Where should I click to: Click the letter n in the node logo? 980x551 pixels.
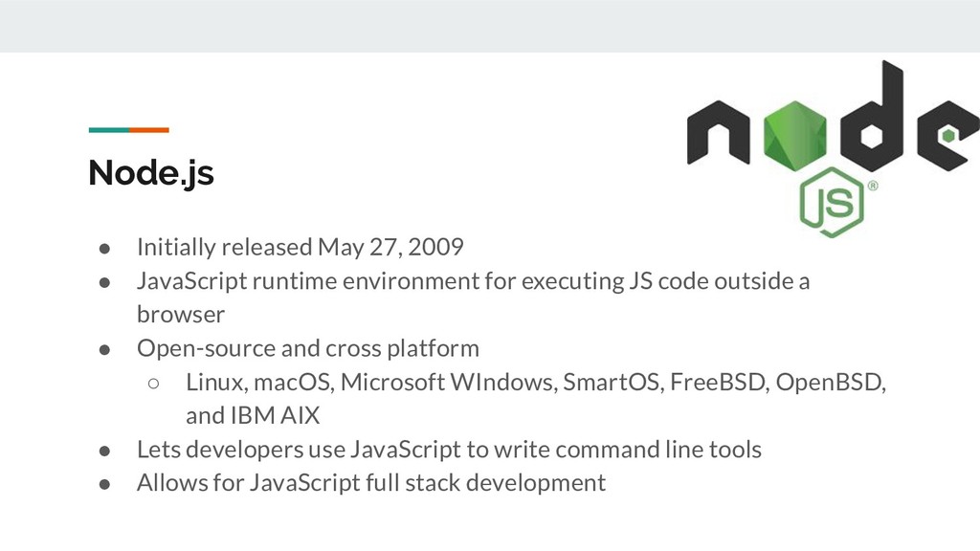718,132
